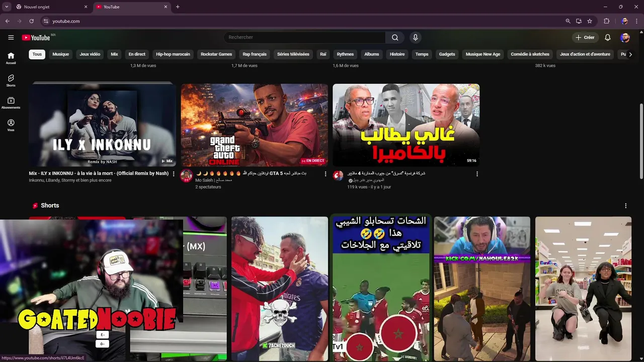Select the Histoire chip

(x=397, y=54)
